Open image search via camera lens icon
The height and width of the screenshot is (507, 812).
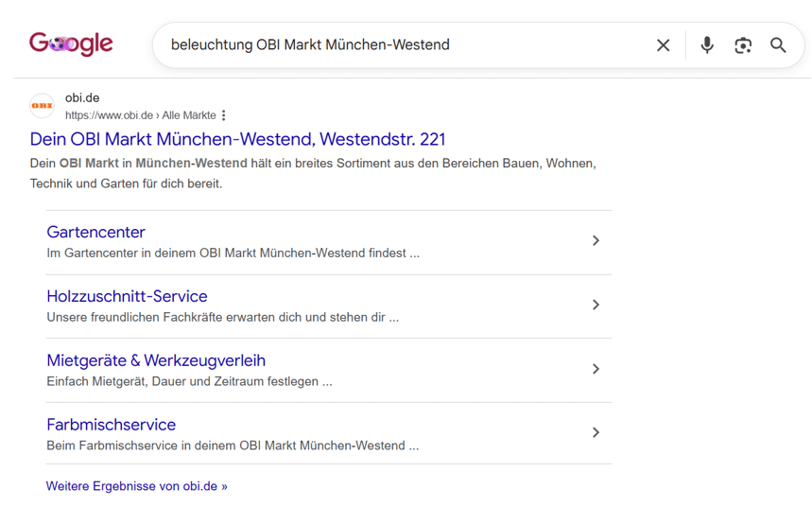743,45
